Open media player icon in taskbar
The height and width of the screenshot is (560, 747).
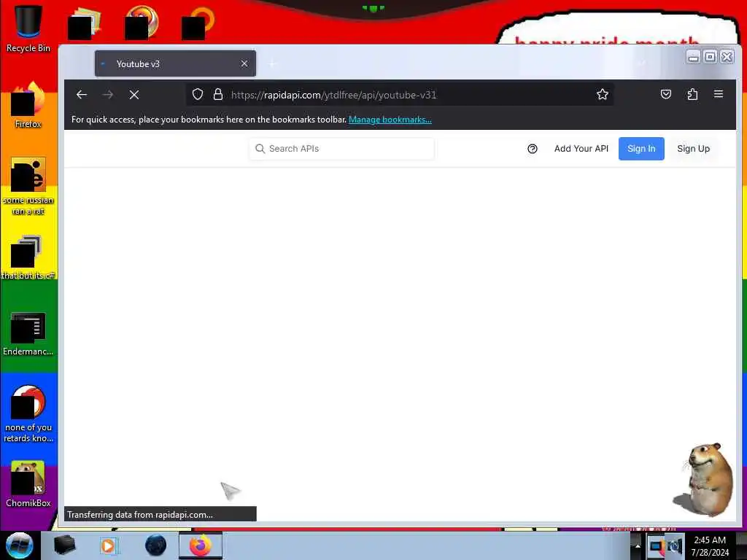109,545
